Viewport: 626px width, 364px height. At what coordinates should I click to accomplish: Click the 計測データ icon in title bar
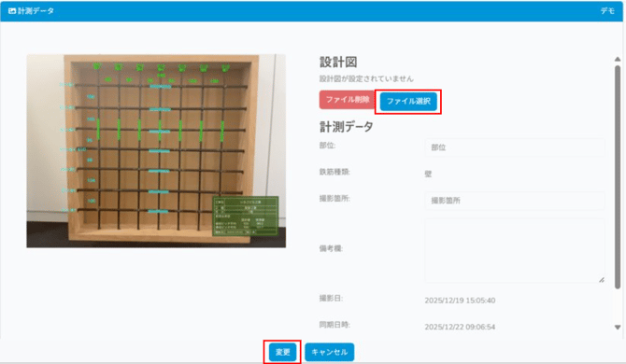(x=12, y=11)
